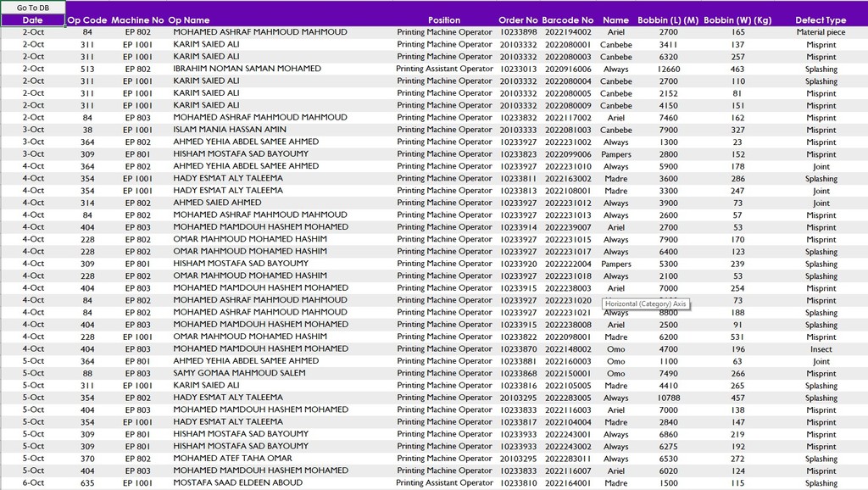
Task: Click barcode cell 2022239007
Action: (x=568, y=227)
